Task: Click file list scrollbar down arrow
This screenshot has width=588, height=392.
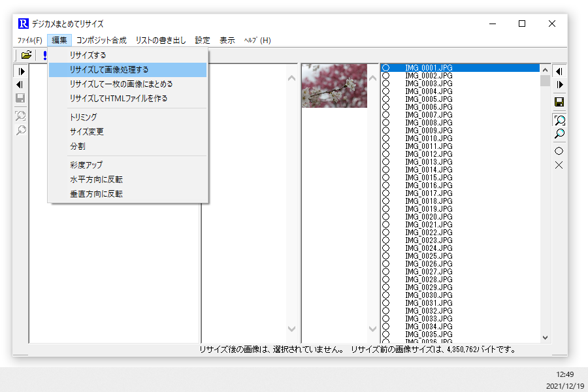Action: (x=546, y=338)
